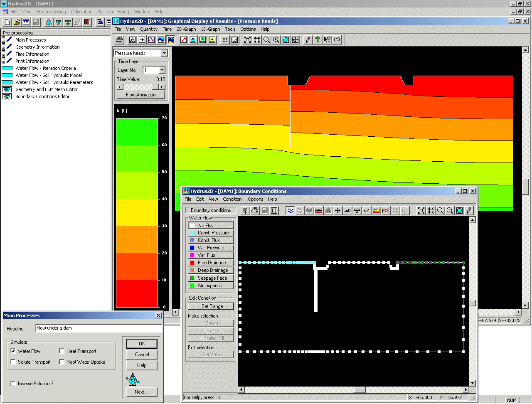The height and width of the screenshot is (404, 532).
Task: Tick the Inverse Solution checkbox
Action: tap(13, 384)
